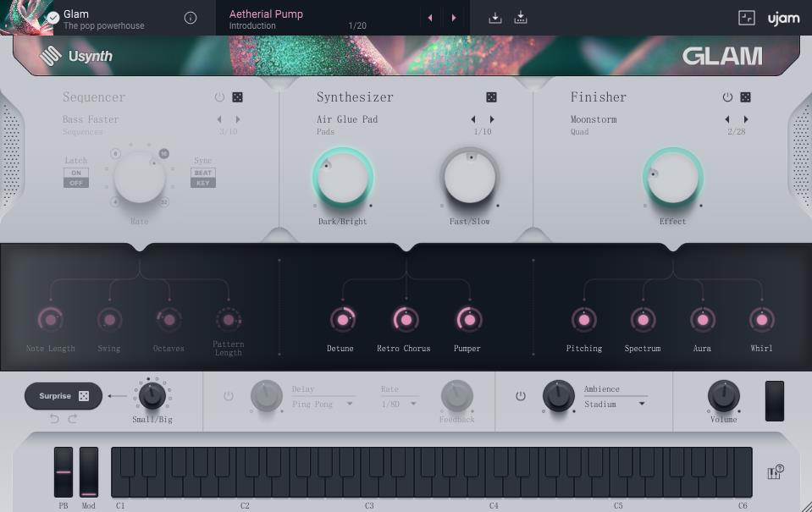This screenshot has width=812, height=512.
Task: Toggle the Sequencer power button
Action: click(x=219, y=96)
